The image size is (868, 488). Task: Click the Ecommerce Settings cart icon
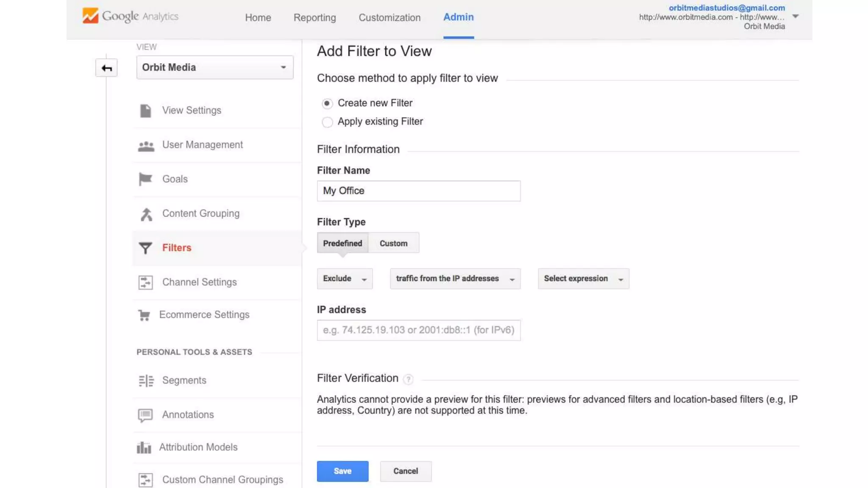click(x=144, y=315)
